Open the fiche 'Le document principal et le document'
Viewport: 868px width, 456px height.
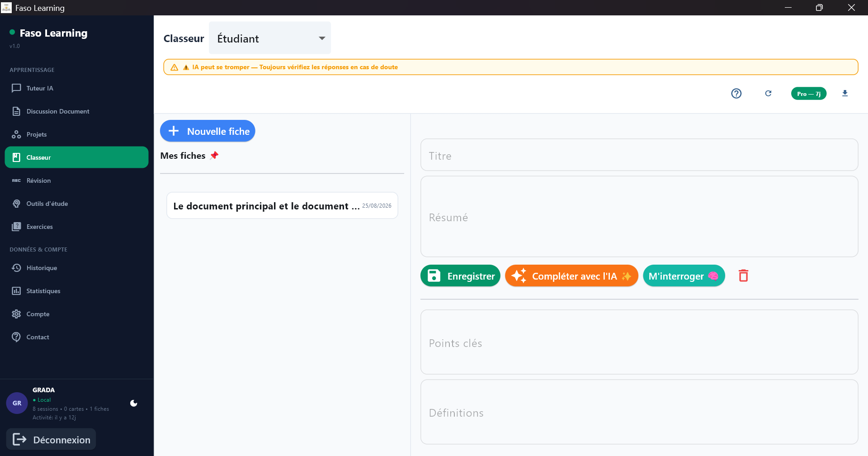pos(282,206)
